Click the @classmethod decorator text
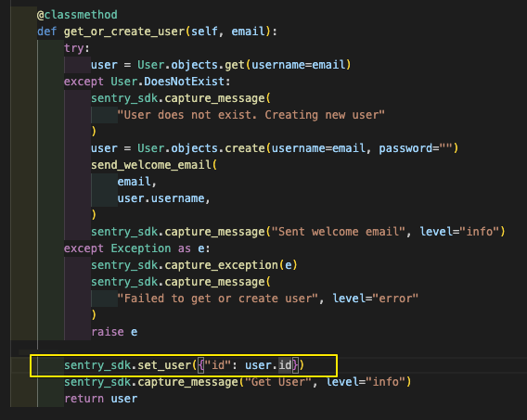 pyautogui.click(x=77, y=15)
